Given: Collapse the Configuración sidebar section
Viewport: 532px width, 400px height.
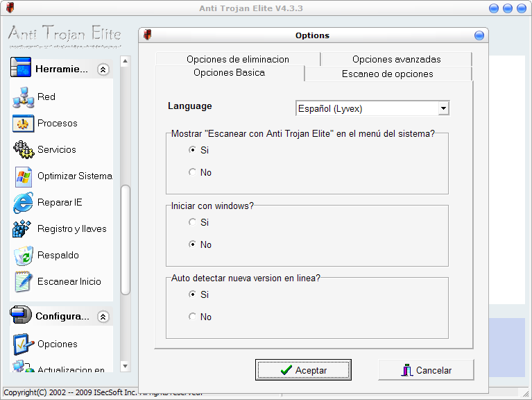Looking at the screenshot, I should click(103, 317).
